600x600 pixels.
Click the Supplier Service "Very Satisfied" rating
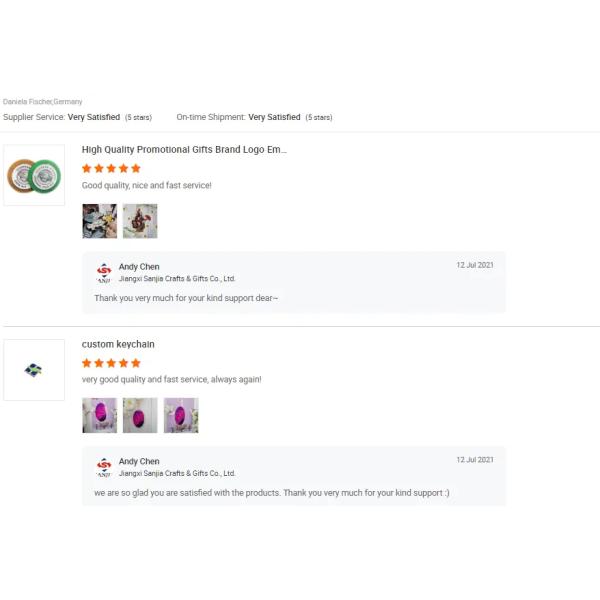point(94,117)
